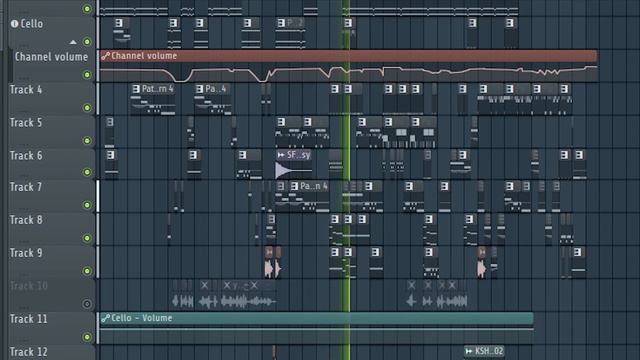Select the Channel volume automation clip title bar
The image size is (640, 360).
[349, 56]
